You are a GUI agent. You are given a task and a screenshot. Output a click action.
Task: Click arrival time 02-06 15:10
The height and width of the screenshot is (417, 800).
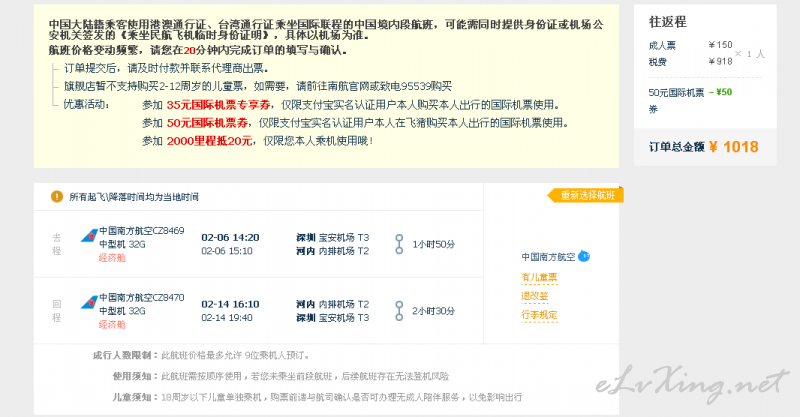click(227, 251)
